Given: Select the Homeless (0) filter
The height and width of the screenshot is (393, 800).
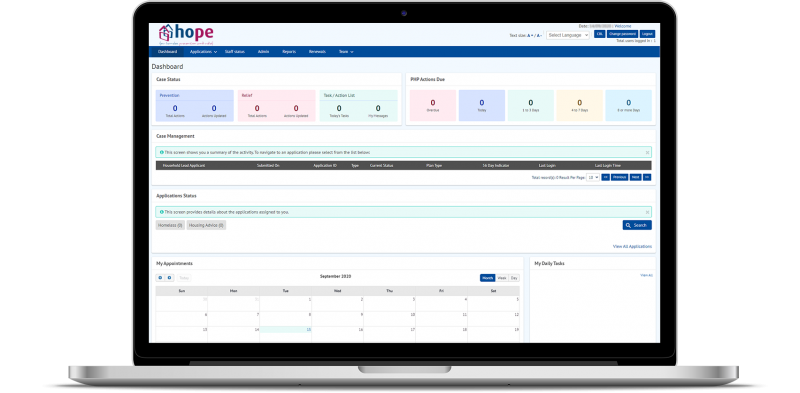Looking at the screenshot, I should (170, 225).
